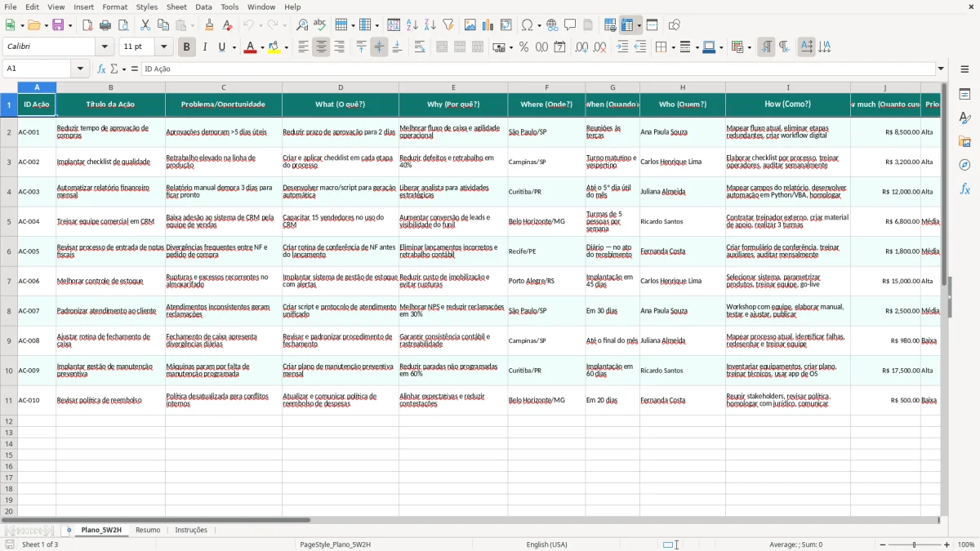This screenshot has height=551, width=980.
Task: Open the Format menu
Action: [114, 7]
